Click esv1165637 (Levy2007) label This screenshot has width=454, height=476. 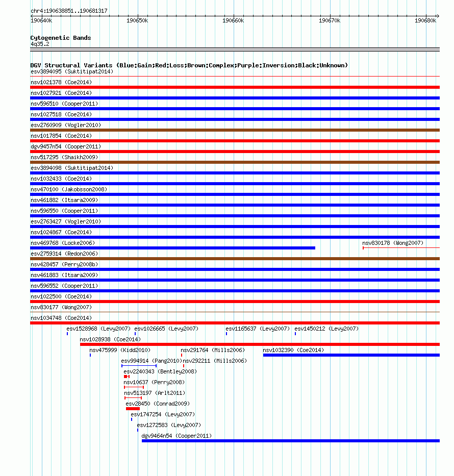[x=258, y=329]
